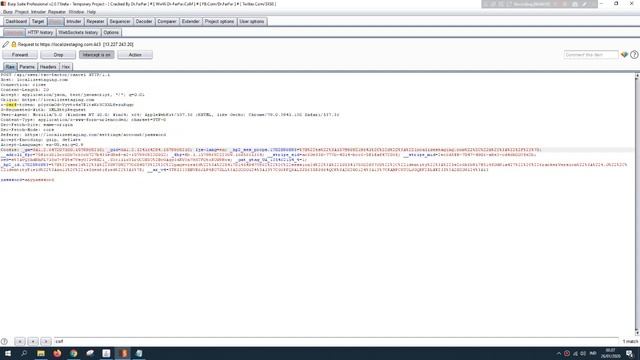Click the request editor vertical scrollbar
This screenshot has width=640, height=360.
pos(637,204)
